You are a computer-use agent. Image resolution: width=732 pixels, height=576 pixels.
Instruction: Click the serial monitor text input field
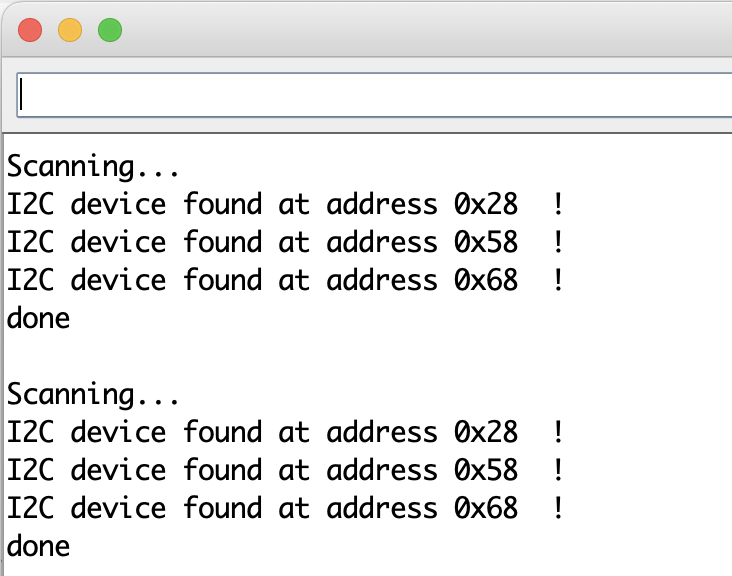point(374,95)
